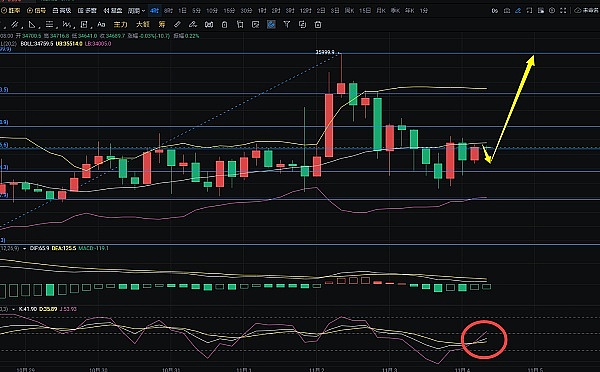Screen dimensions: 600x372
Task: Switch to the 月K timeframe tab
Action: tap(381, 11)
